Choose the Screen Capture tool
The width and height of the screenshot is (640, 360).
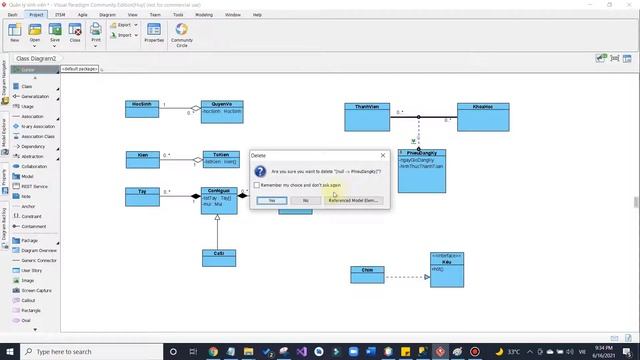[x=35, y=291]
